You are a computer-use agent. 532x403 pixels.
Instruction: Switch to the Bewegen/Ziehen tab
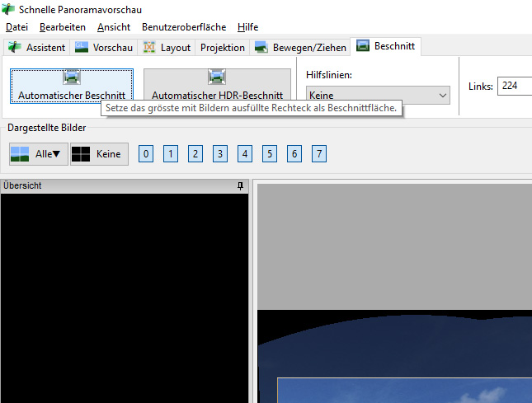300,48
